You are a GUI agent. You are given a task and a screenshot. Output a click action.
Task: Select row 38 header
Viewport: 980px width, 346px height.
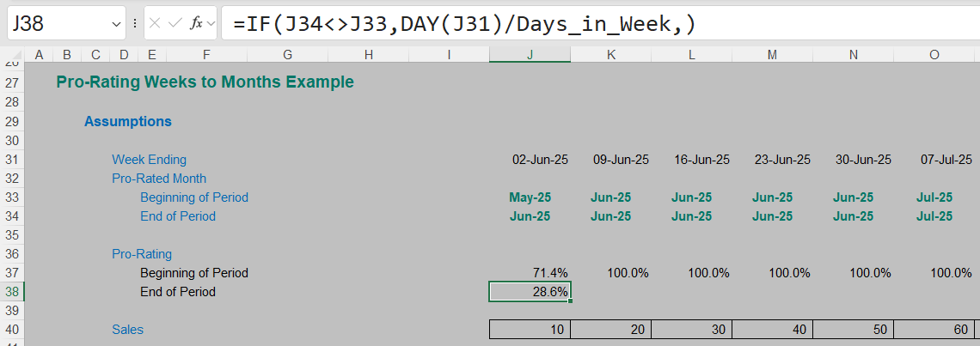tap(11, 292)
